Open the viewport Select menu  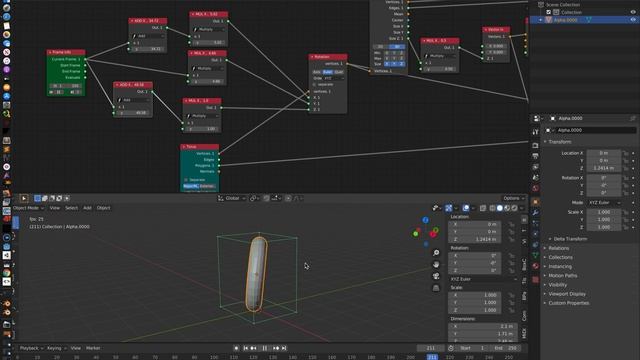coord(71,208)
